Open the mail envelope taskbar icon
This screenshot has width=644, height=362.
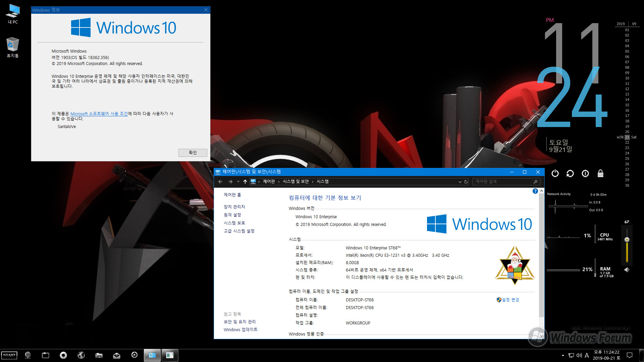coord(117,356)
